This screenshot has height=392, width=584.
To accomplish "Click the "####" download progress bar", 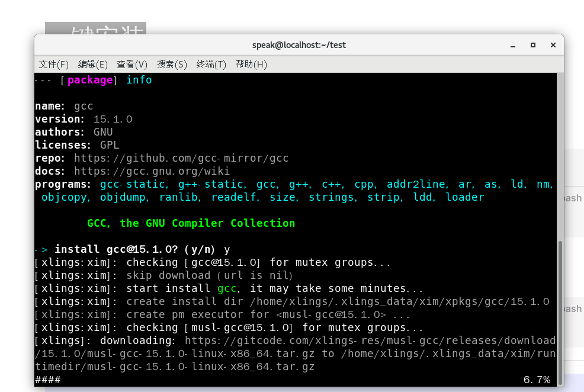I will coord(47,380).
